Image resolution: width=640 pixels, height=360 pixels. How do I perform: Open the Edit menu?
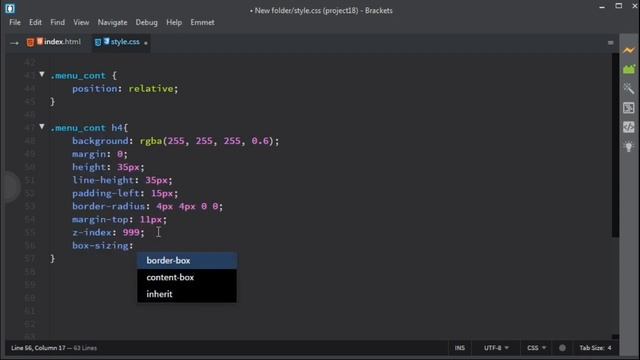tap(35, 22)
